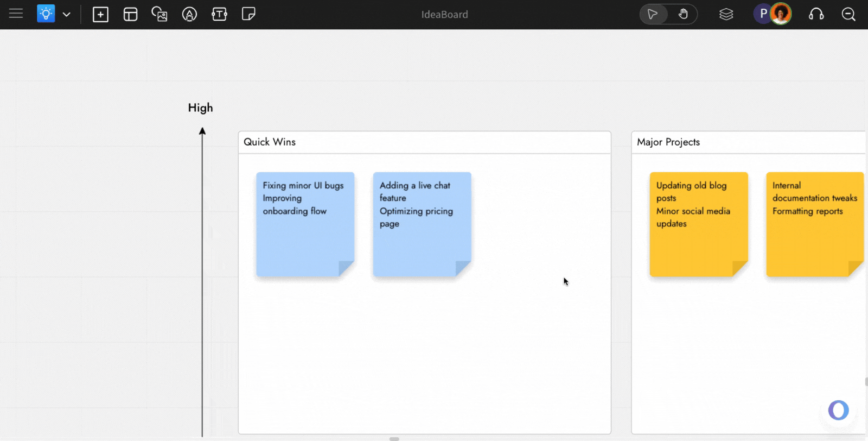The image size is (868, 441).
Task: Select the shapes tool icon
Action: pos(189,14)
